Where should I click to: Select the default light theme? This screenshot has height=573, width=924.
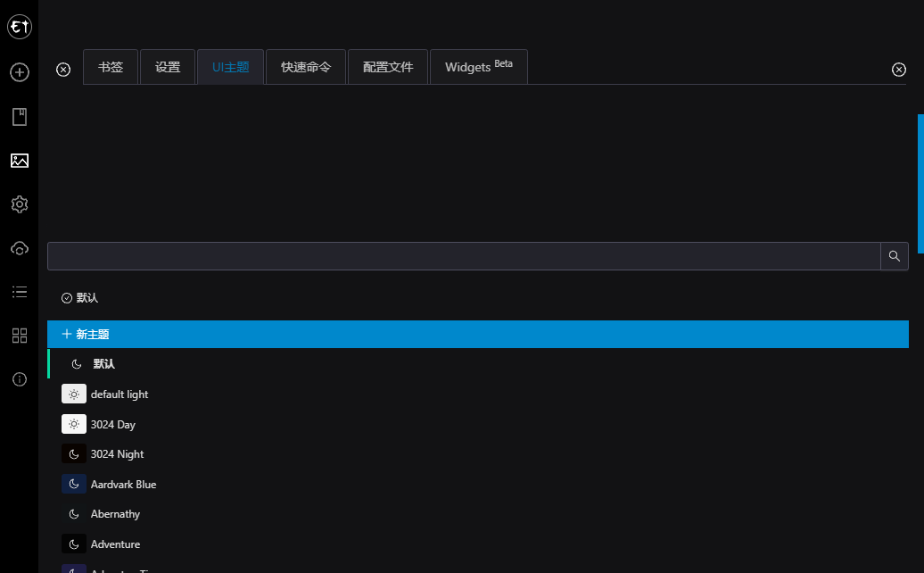click(120, 394)
